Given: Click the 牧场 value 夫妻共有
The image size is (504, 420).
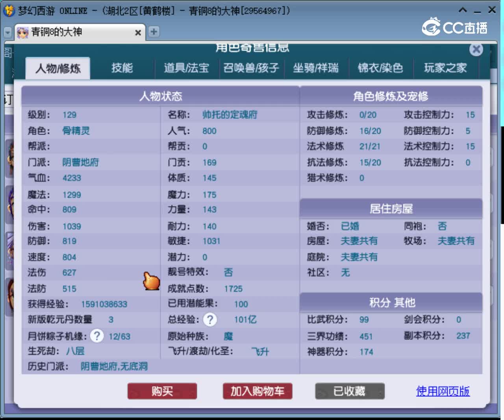Looking at the screenshot, I should [456, 241].
